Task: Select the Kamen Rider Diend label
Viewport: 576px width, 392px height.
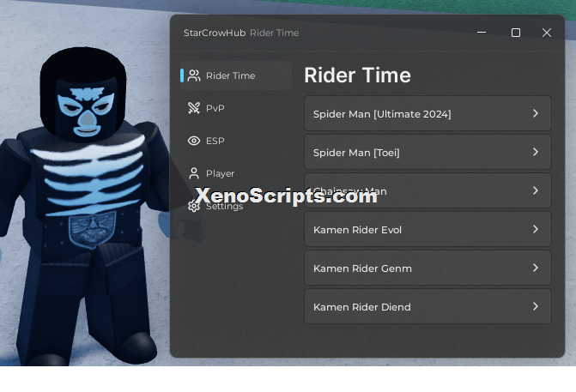Action: (362, 307)
